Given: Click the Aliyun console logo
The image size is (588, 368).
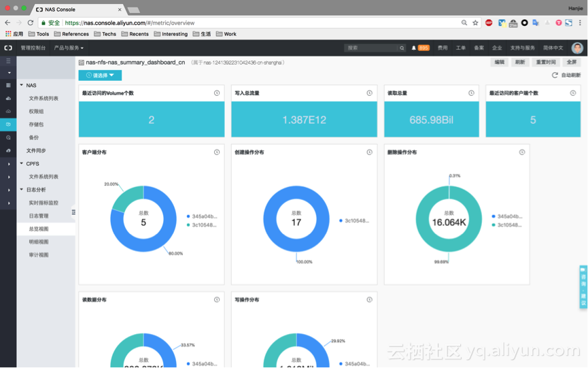Looking at the screenshot, I should point(8,48).
